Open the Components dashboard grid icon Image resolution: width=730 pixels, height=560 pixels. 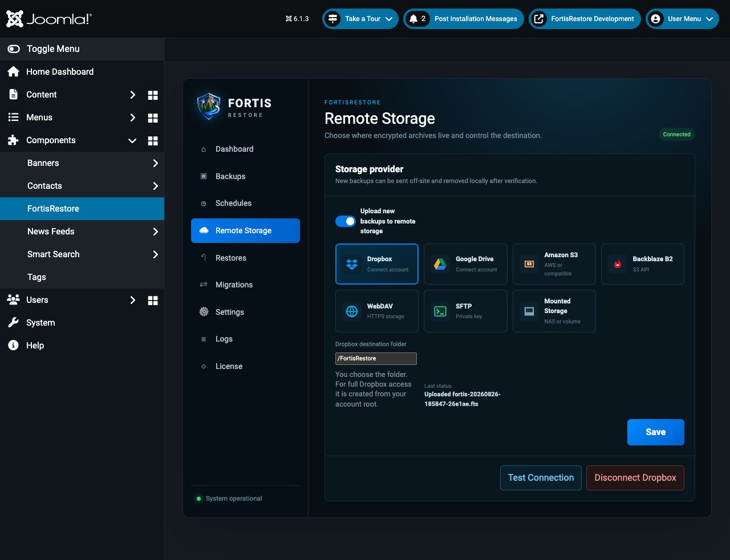tap(153, 141)
